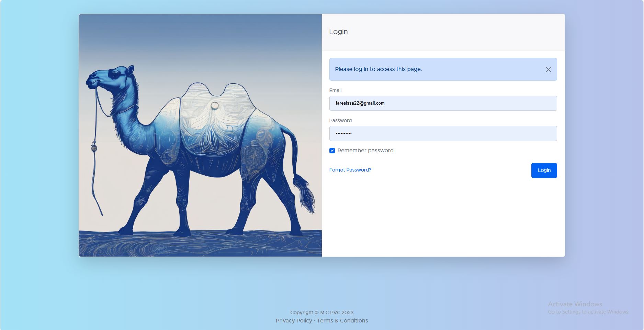
Task: Click the 'Please log in to access' message
Action: click(378, 69)
